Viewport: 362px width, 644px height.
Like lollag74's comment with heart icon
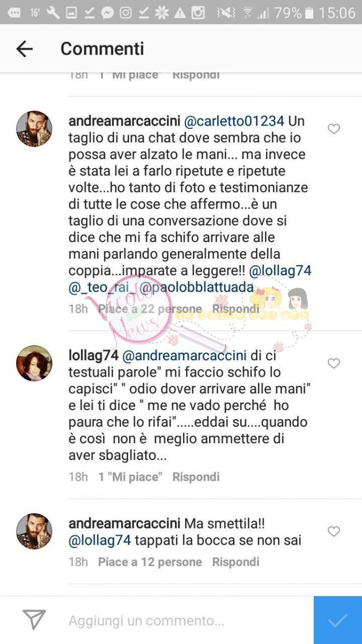click(334, 363)
